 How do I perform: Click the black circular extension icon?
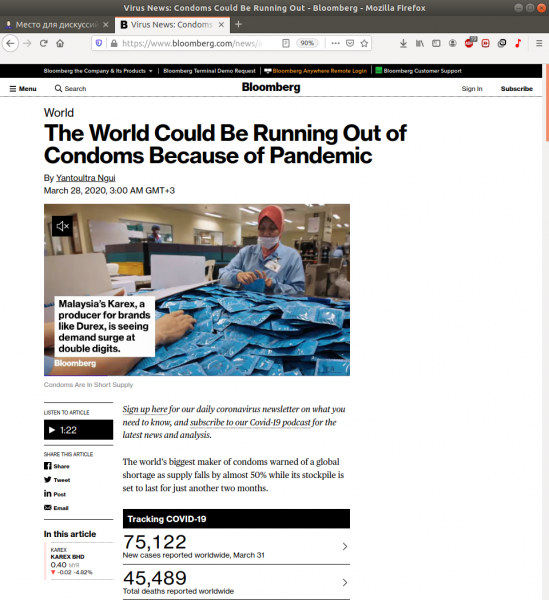pos(502,43)
